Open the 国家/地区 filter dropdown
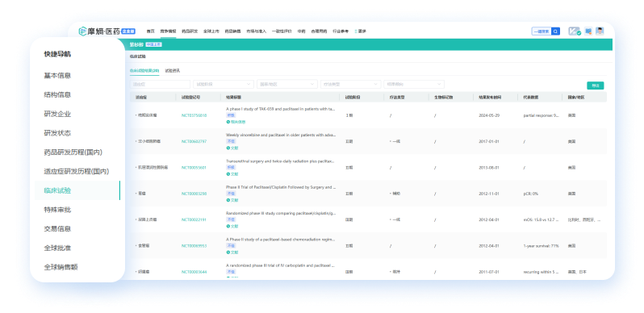 click(287, 84)
